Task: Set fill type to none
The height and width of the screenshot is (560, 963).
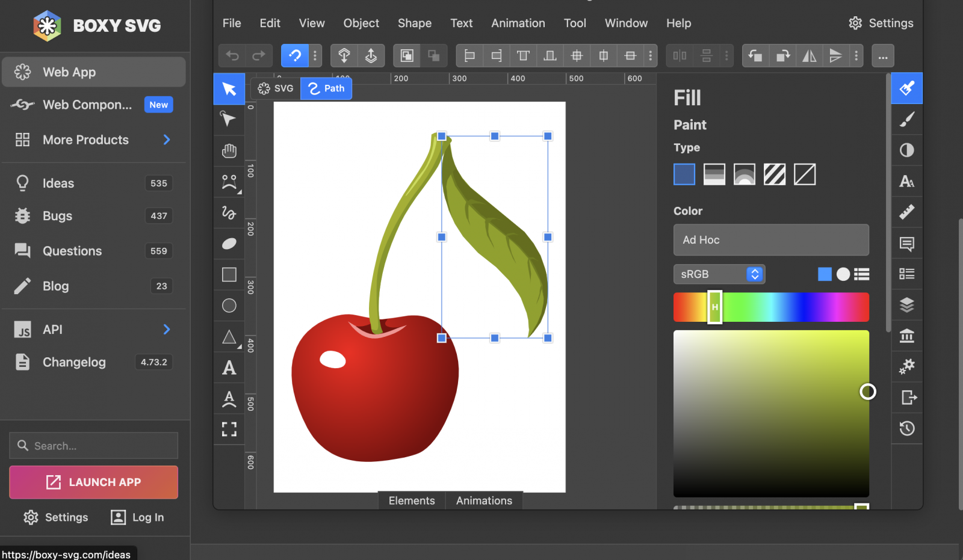Action: 805,174
